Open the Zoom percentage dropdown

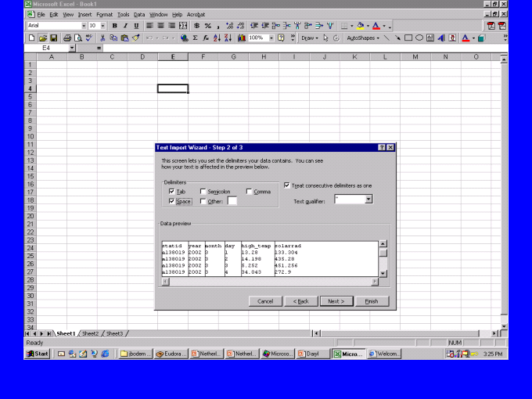pos(271,38)
